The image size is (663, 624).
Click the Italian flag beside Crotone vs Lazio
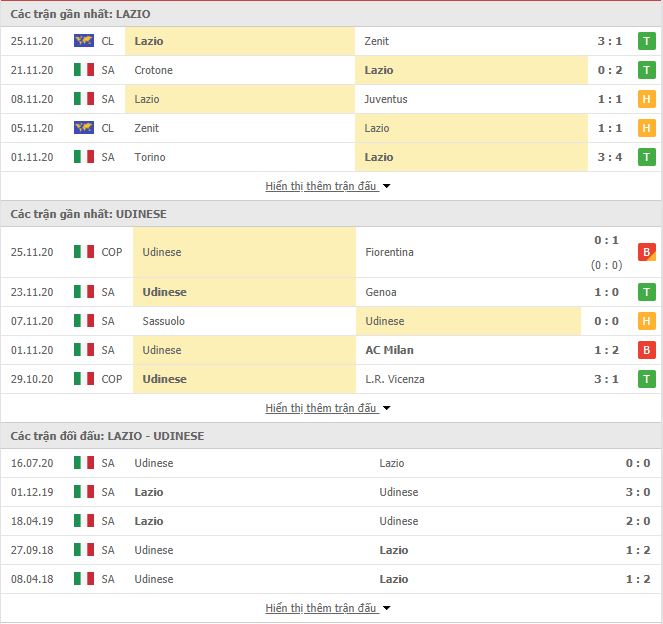coord(84,70)
